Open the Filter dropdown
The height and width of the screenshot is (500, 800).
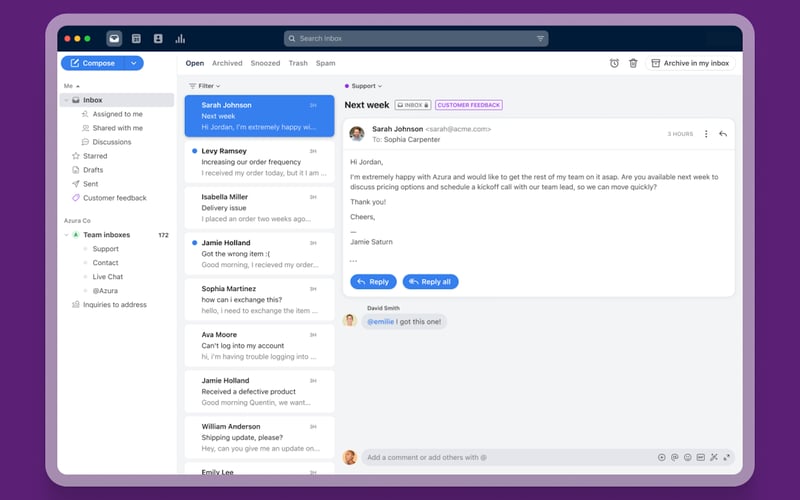[x=205, y=86]
